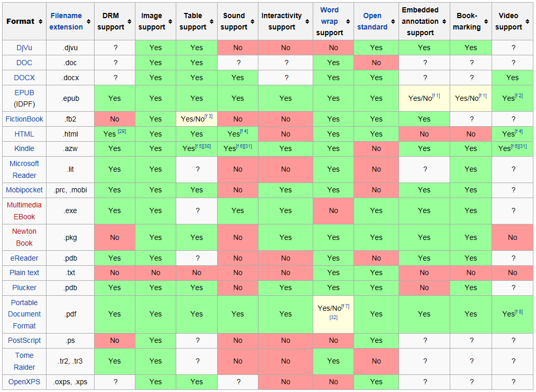The height and width of the screenshot is (392, 536).
Task: Select the .lit extension cell
Action: pyautogui.click(x=70, y=169)
